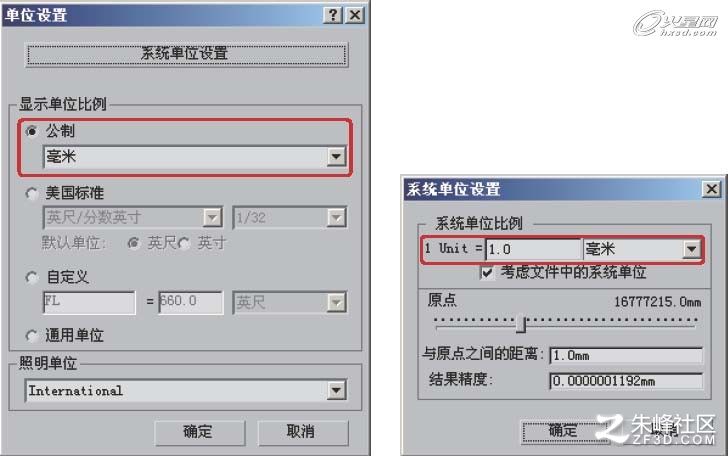Open the 1/32 fraction dropdown
This screenshot has height=456, width=728.
tap(336, 217)
